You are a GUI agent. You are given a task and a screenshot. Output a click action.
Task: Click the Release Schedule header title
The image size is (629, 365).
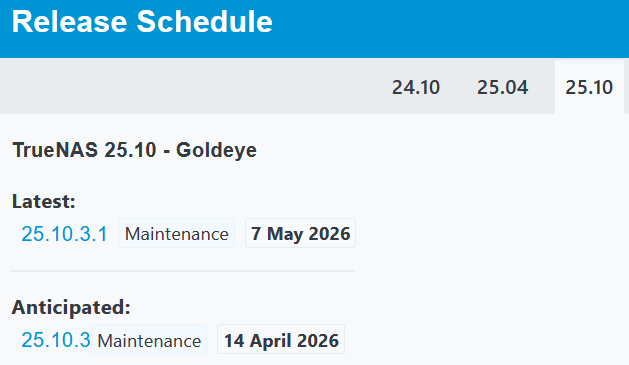point(142,21)
